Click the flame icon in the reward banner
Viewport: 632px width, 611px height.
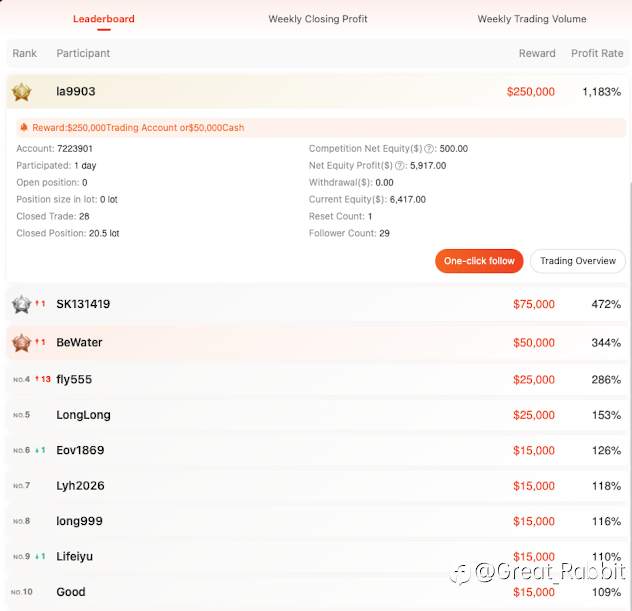(24, 127)
